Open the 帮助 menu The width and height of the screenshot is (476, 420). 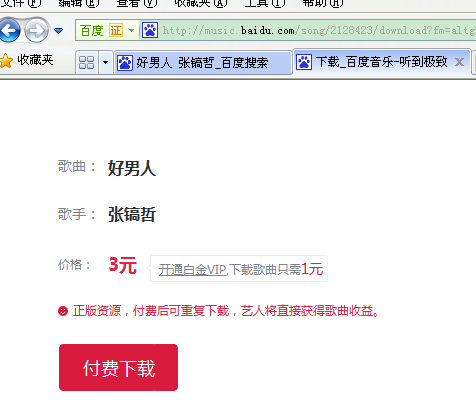tap(323, 3)
